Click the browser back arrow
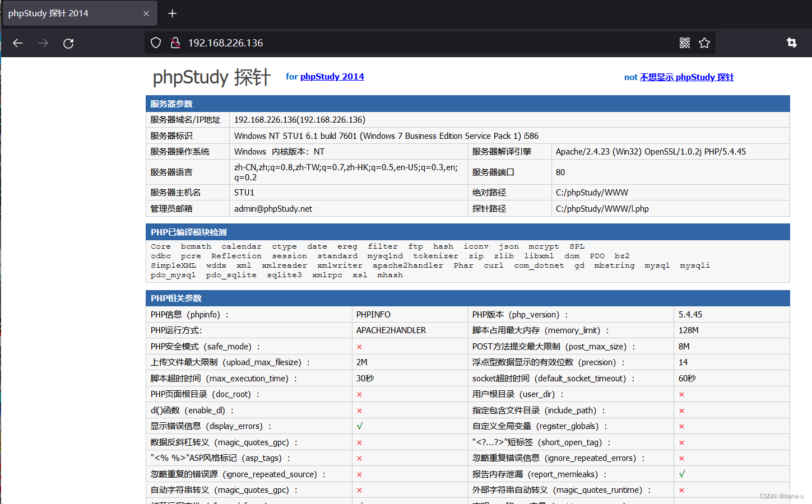Image resolution: width=812 pixels, height=504 pixels. (x=18, y=43)
